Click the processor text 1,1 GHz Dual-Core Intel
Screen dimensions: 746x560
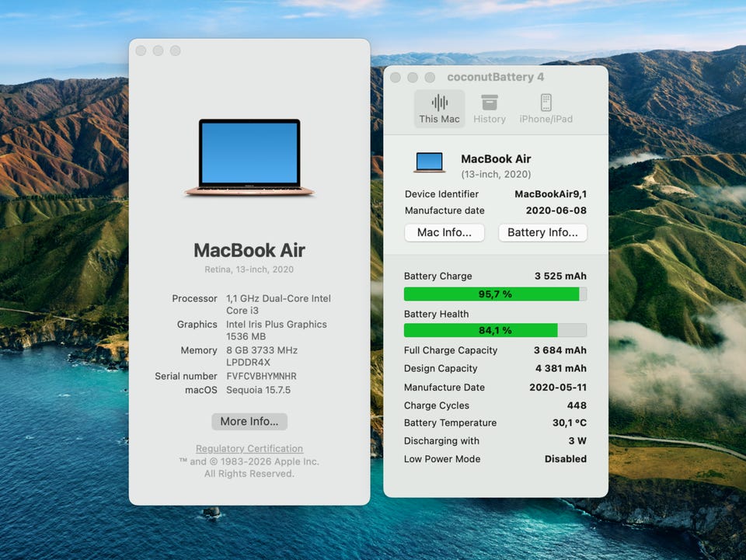pyautogui.click(x=278, y=298)
